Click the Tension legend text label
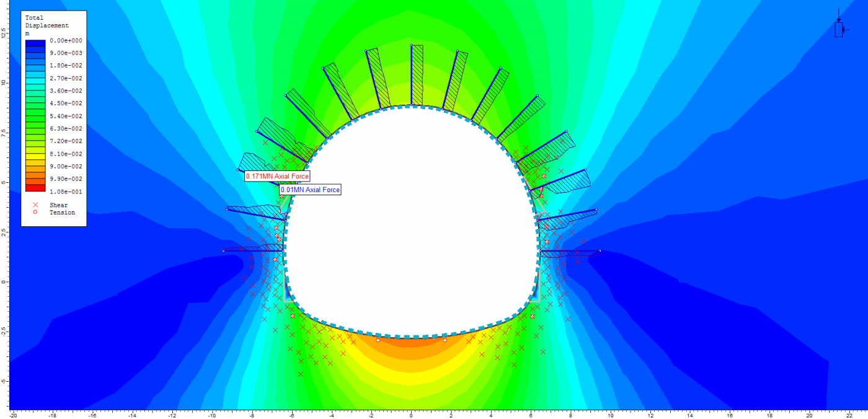 tap(62, 213)
